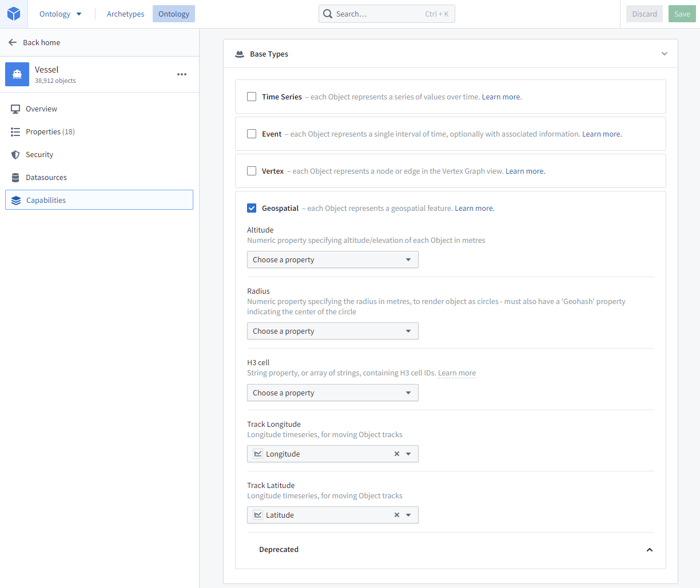The width and height of the screenshot is (700, 588).
Task: Open H3 cell Learn more link
Action: 457,373
